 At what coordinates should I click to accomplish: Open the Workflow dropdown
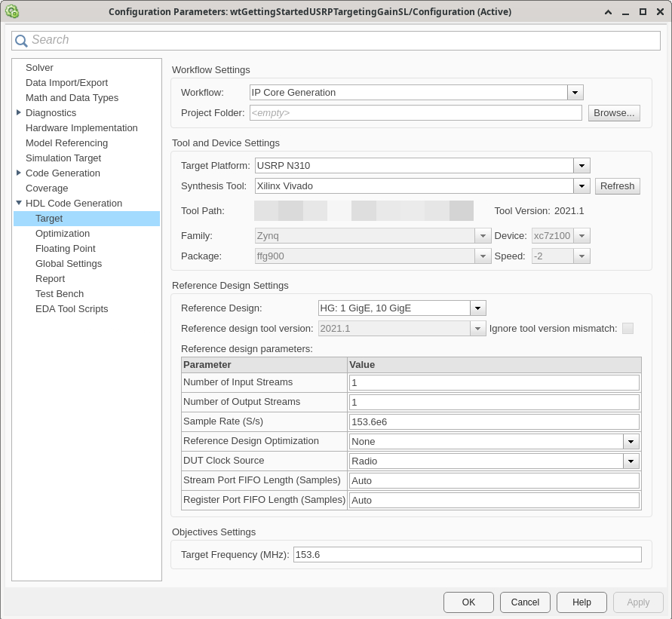(x=575, y=92)
